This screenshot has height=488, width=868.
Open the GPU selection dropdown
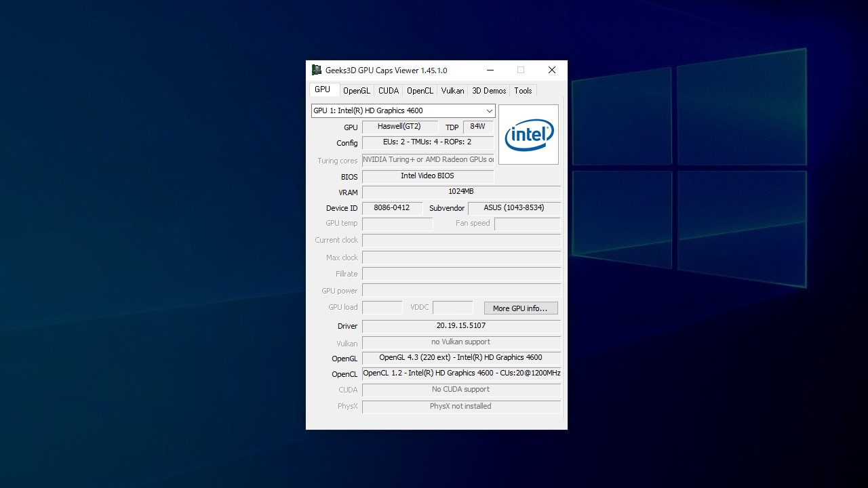(403, 110)
